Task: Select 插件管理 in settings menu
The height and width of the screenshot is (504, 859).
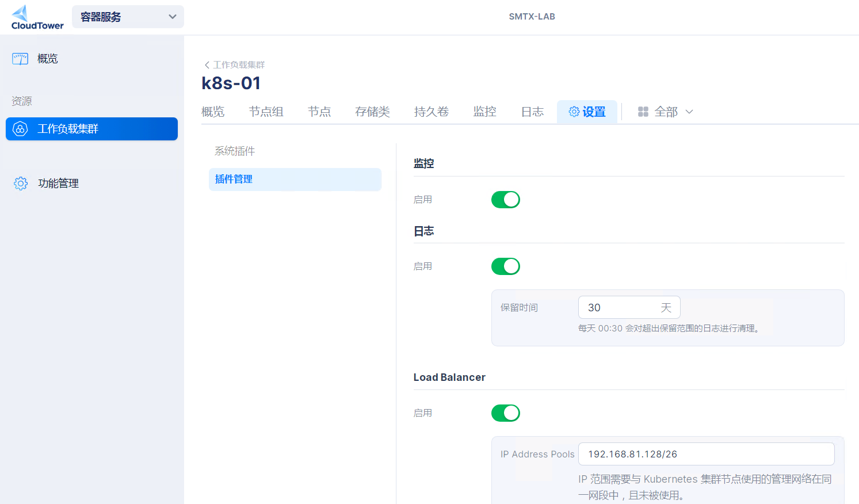Action: (295, 180)
